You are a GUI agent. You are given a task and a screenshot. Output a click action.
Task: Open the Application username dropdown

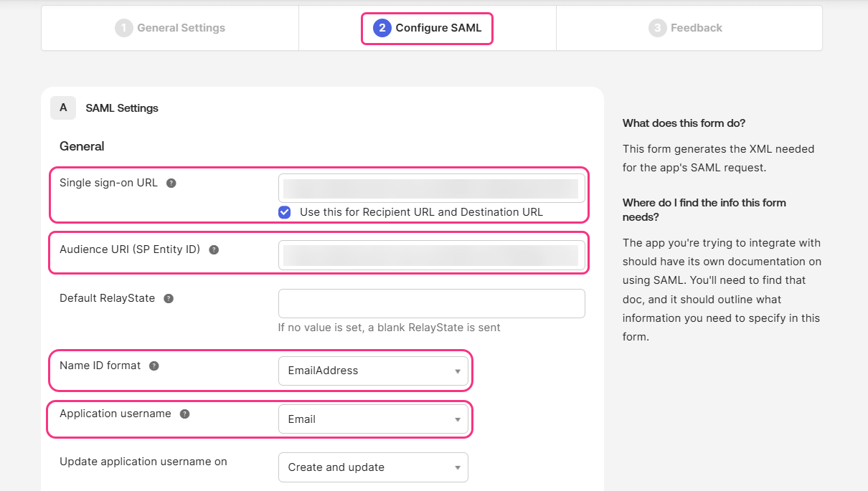(373, 419)
